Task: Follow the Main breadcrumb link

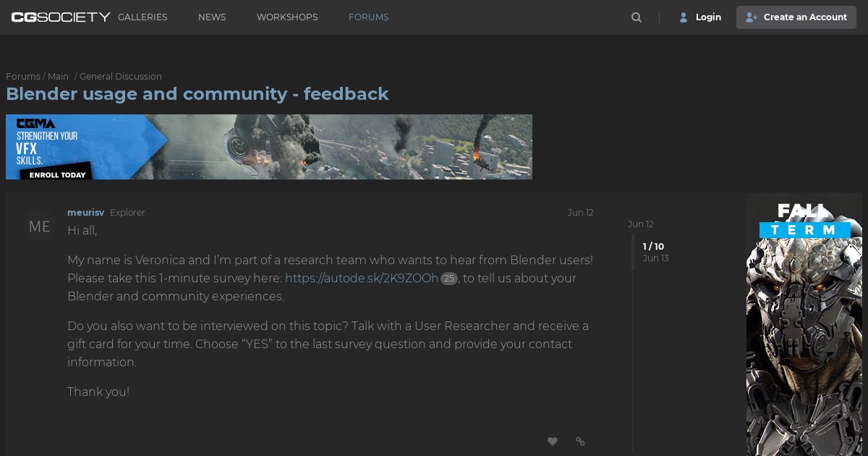Action: click(x=58, y=77)
